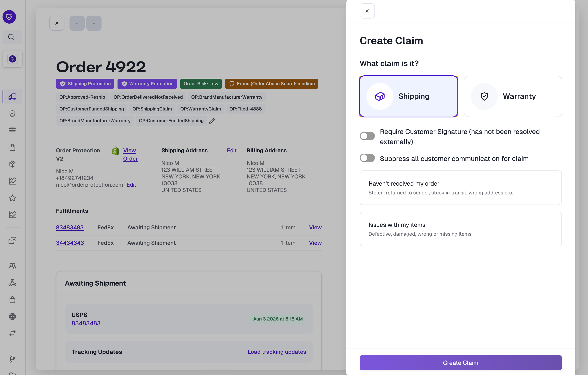This screenshot has width=588, height=375.
Task: Click the Warranty Protection badge
Action: click(x=147, y=84)
